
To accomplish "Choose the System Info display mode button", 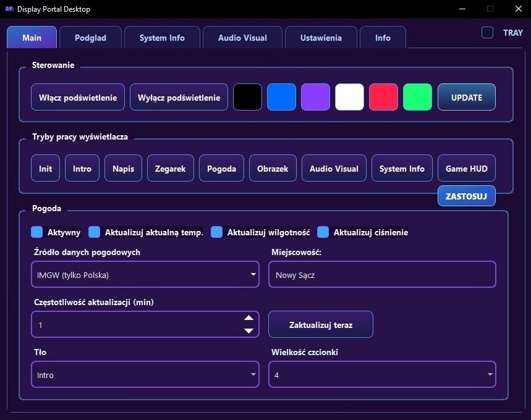I will point(402,168).
